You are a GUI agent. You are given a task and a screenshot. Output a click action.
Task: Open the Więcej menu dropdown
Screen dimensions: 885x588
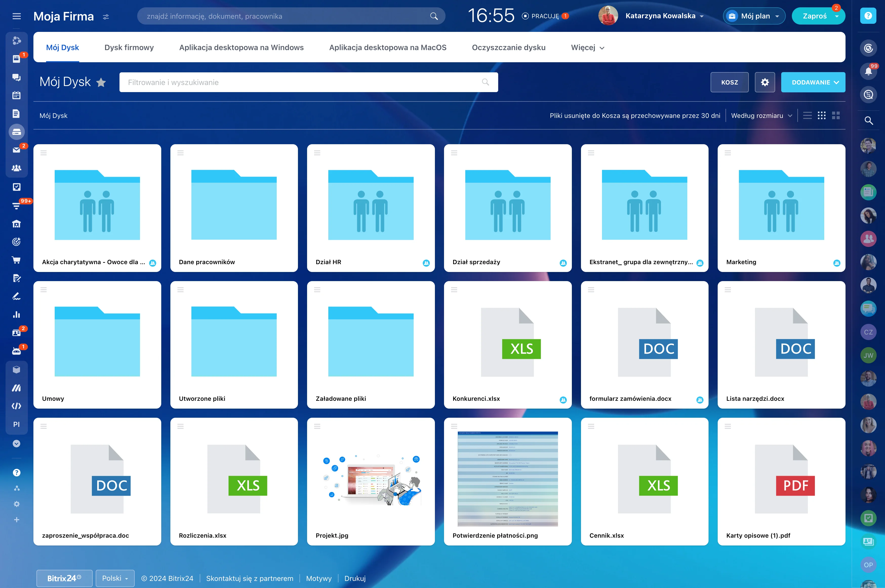tap(588, 48)
